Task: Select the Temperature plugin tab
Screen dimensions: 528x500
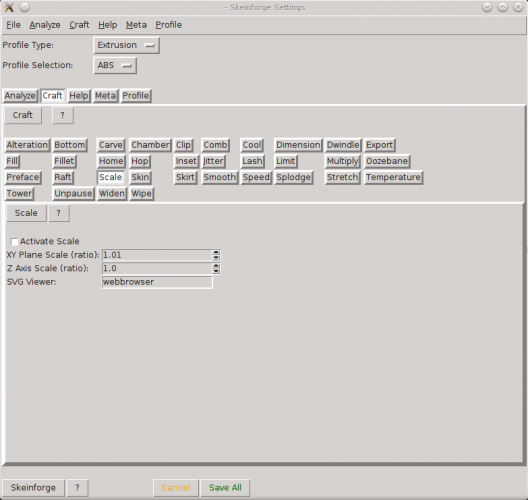Action: click(x=393, y=177)
